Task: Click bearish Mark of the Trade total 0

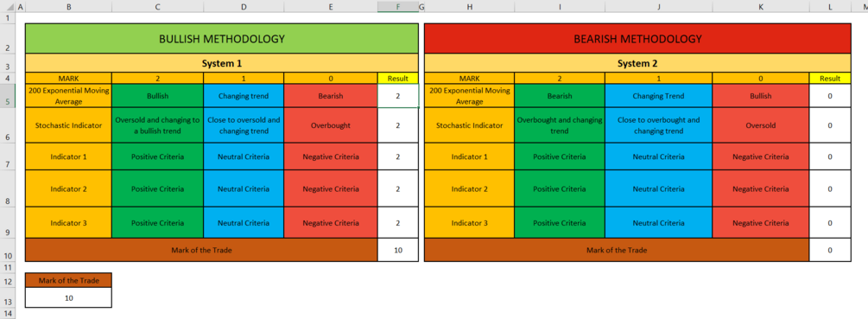Action: click(x=830, y=250)
